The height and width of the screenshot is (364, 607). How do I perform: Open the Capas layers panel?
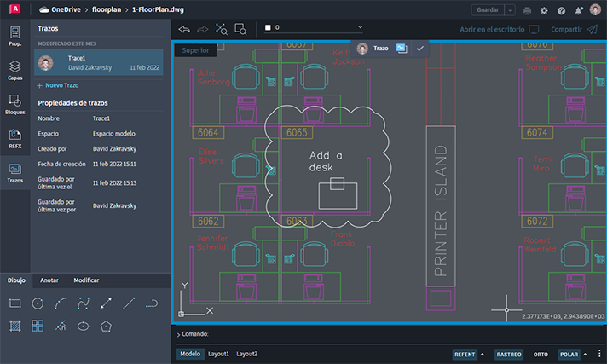pyautogui.click(x=15, y=71)
